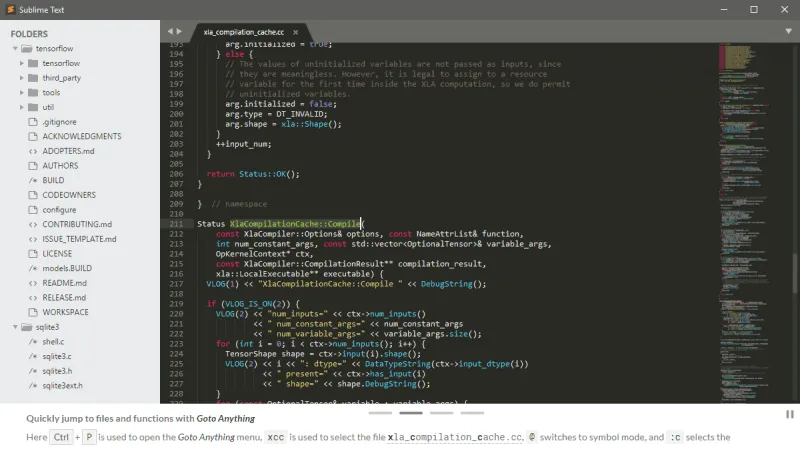Open ADOPTERS.md file
This screenshot has width=800, height=449.
tap(68, 151)
